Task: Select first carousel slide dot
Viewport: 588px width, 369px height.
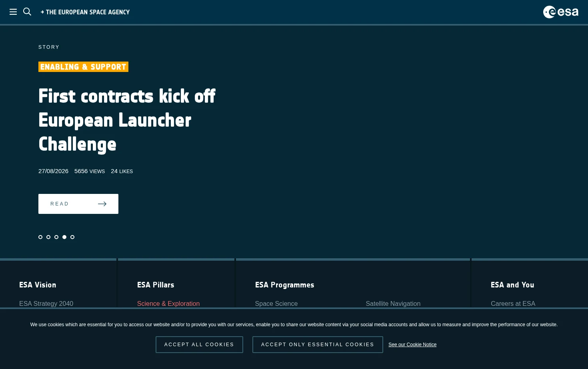Action: tap(40, 237)
